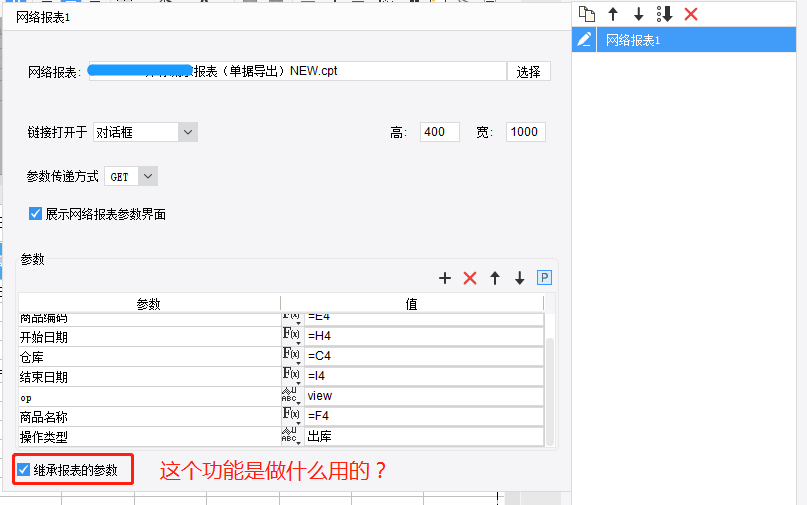
Task: Change value type for 结束日期 row
Action: tap(291, 376)
